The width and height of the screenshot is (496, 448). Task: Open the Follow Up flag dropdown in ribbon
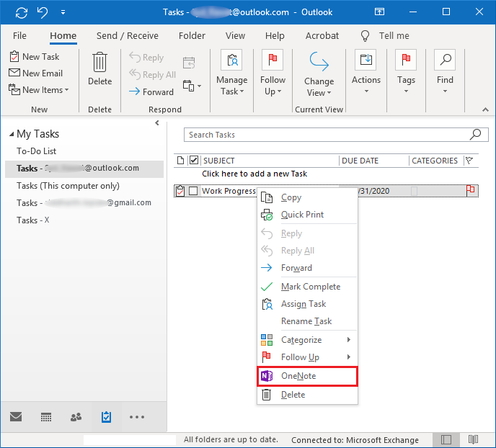coord(273,73)
